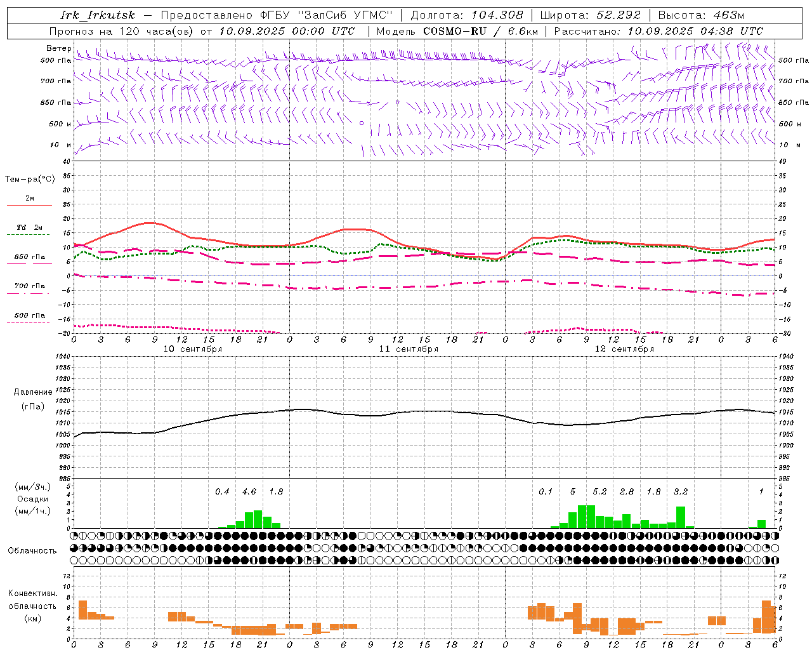Click the '(мм/1ч.)' unit label
Screen dimensions: 812x650
[x=33, y=511]
